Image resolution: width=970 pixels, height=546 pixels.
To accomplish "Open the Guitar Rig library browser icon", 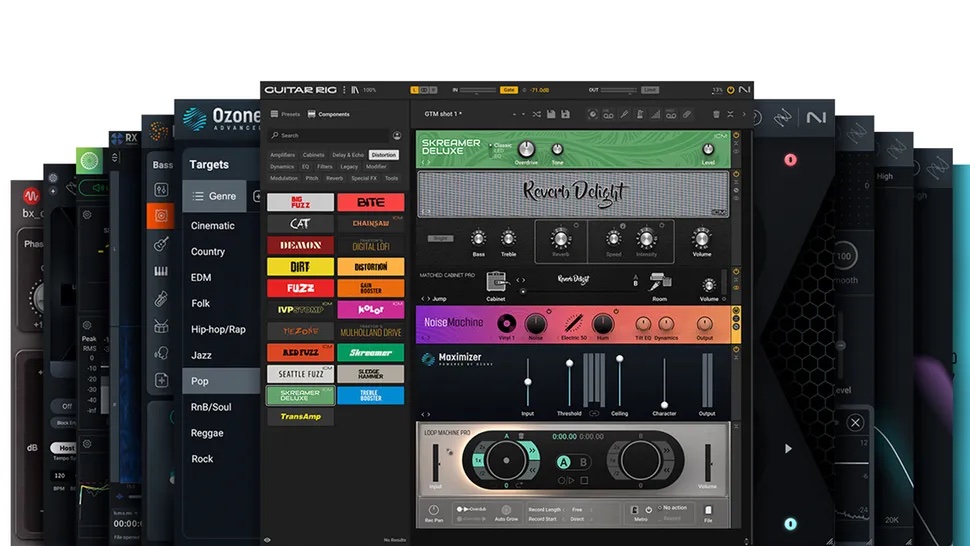I will pyautogui.click(x=355, y=90).
